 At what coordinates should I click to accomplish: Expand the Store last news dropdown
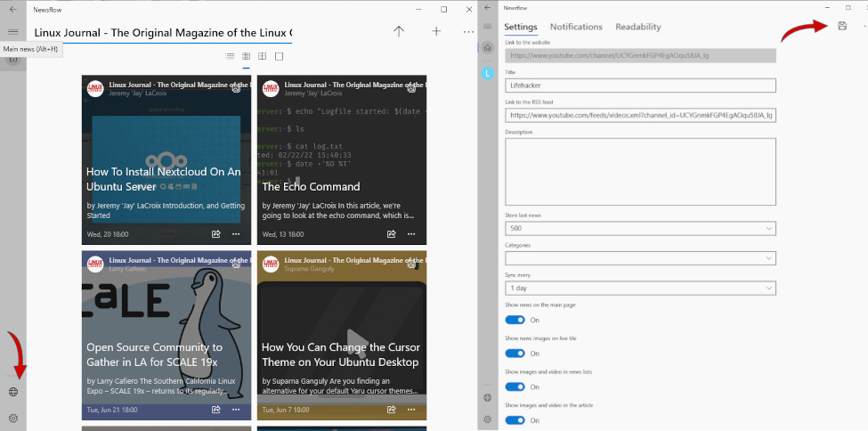tap(640, 229)
